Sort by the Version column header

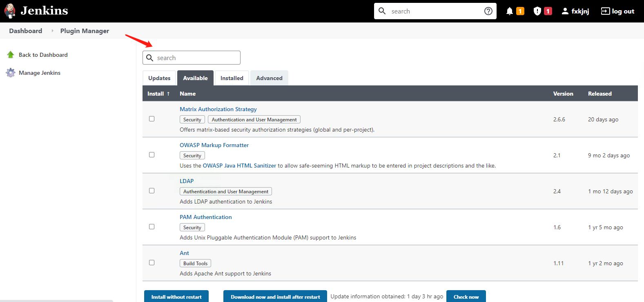tap(563, 94)
